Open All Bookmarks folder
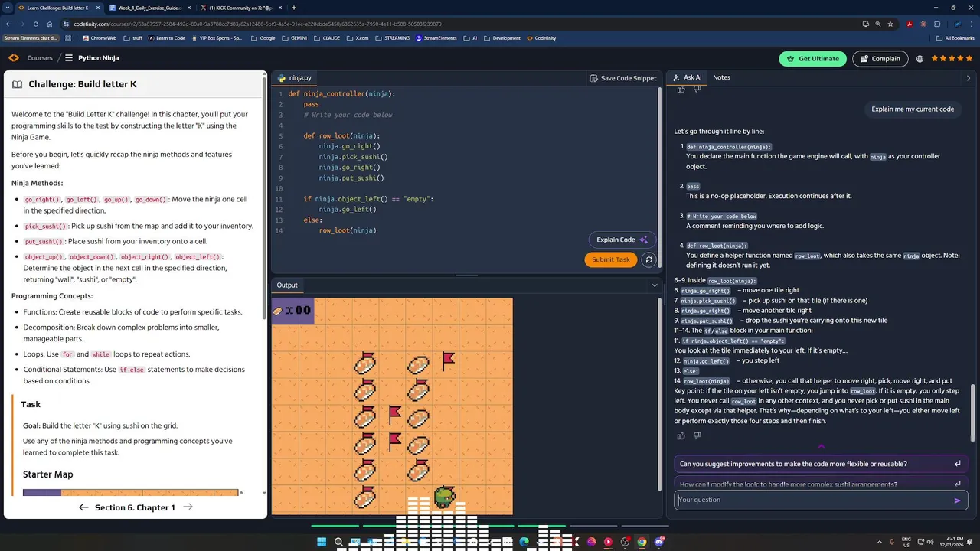This screenshot has height=551, width=980. click(955, 37)
